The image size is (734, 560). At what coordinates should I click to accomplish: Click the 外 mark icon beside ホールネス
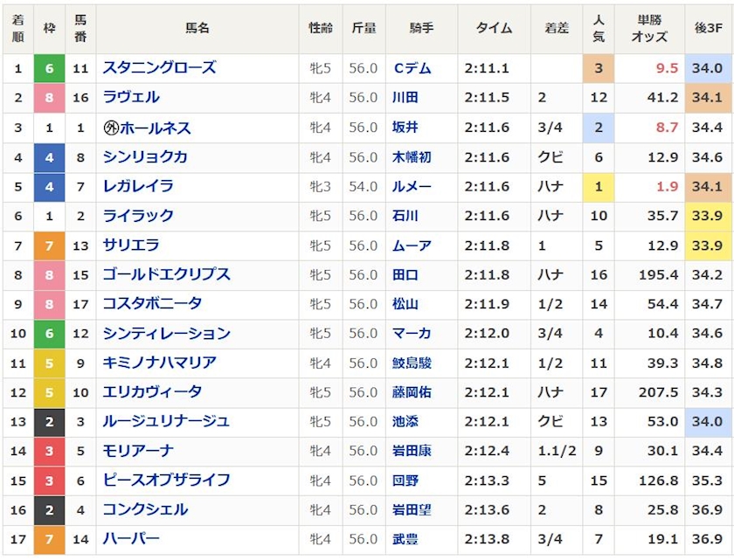(111, 128)
